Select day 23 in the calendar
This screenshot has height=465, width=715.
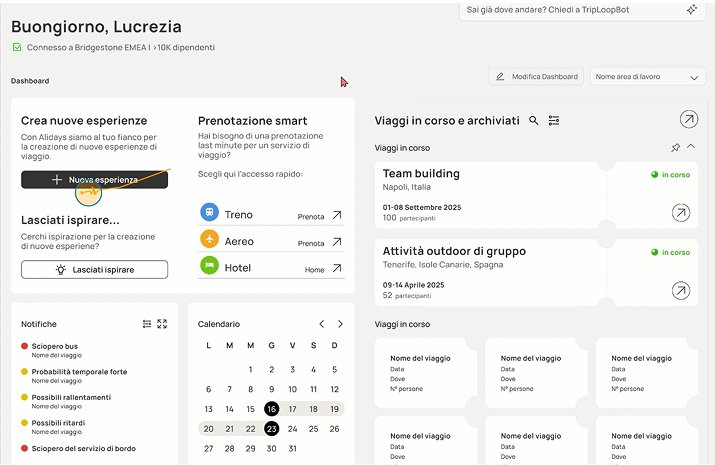(271, 429)
